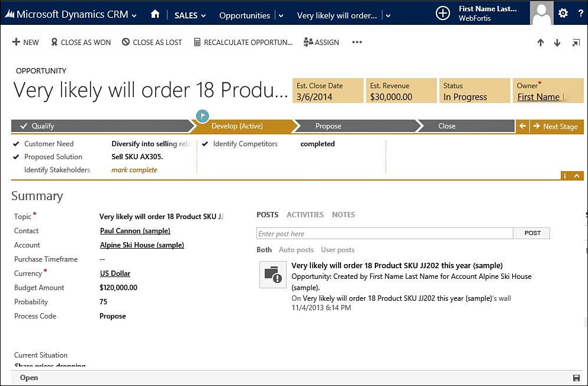Viewport: 588px width, 386px height.
Task: Switch to the POSTS tab
Action: [x=268, y=215]
